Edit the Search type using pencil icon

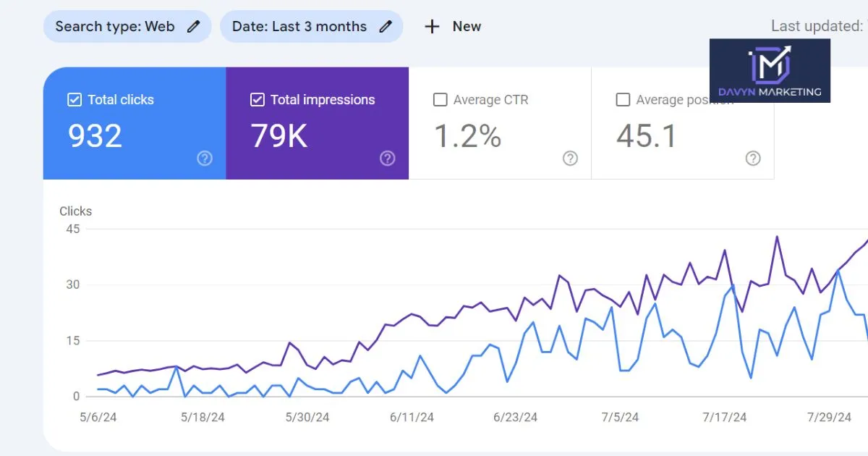[x=193, y=26]
